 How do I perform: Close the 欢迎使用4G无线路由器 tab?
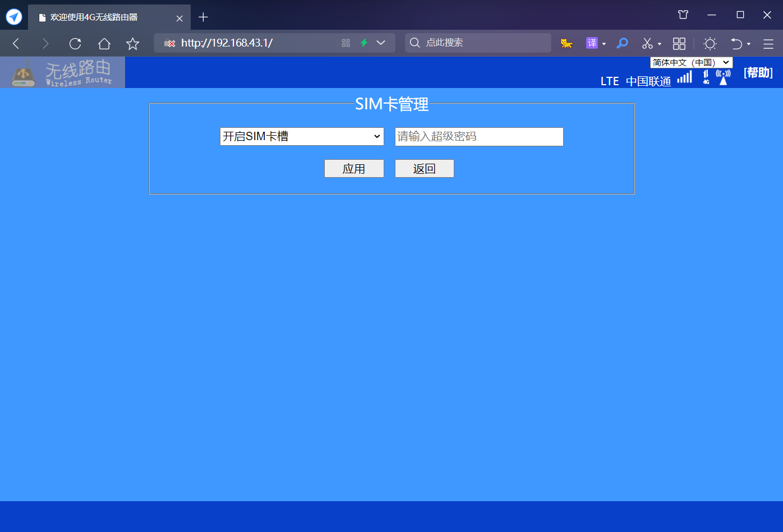tap(179, 18)
